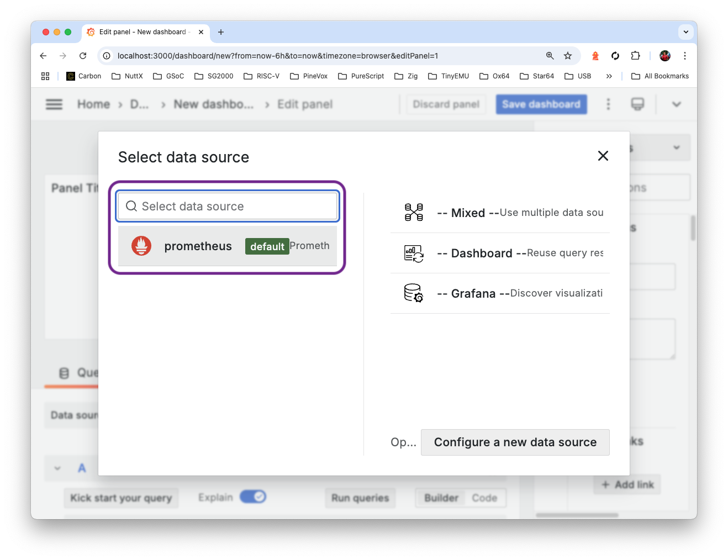The image size is (728, 560).
Task: Select the Dashboard data source option
Action: click(500, 253)
